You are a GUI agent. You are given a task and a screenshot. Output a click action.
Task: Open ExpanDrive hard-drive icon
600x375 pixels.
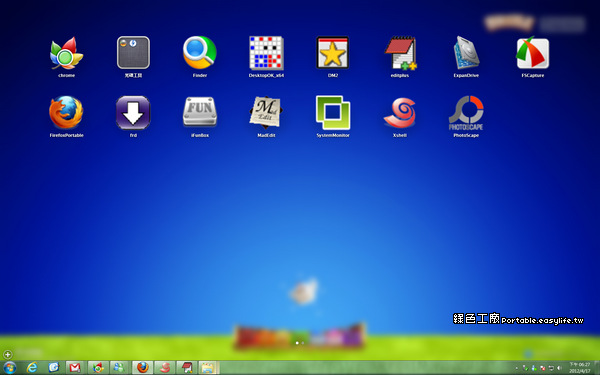pos(466,53)
